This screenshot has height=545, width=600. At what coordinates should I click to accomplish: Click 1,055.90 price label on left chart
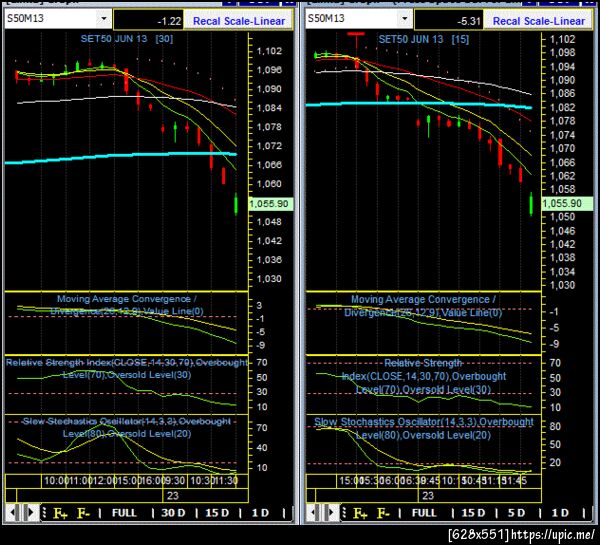(x=271, y=204)
